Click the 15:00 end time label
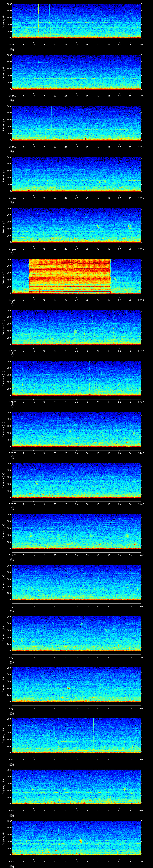This screenshot has height=868, width=153. 141,45
